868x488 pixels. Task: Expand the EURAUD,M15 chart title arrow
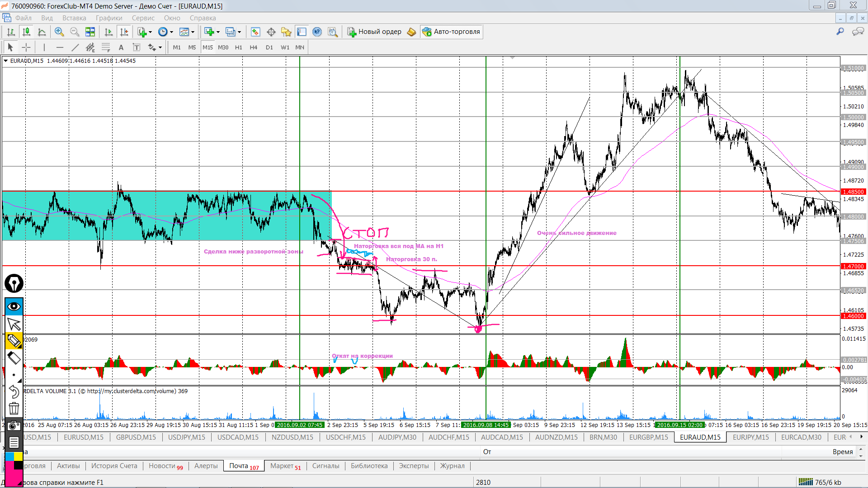click(x=6, y=61)
